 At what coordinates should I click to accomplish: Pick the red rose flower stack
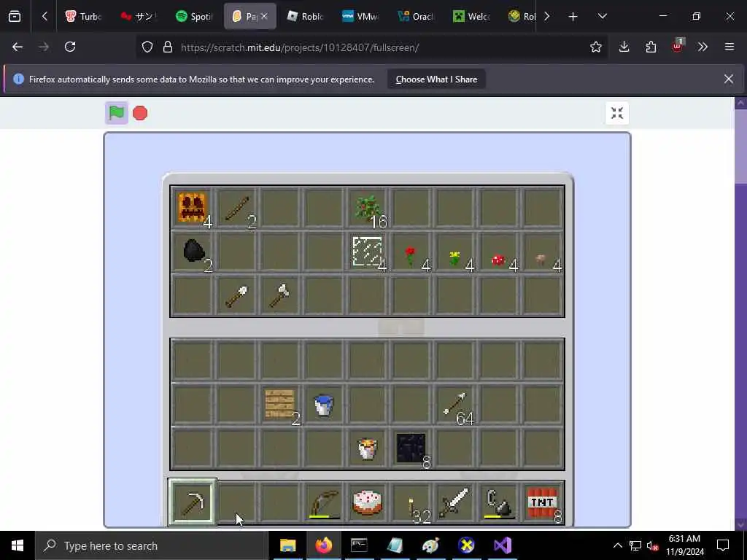411,252
